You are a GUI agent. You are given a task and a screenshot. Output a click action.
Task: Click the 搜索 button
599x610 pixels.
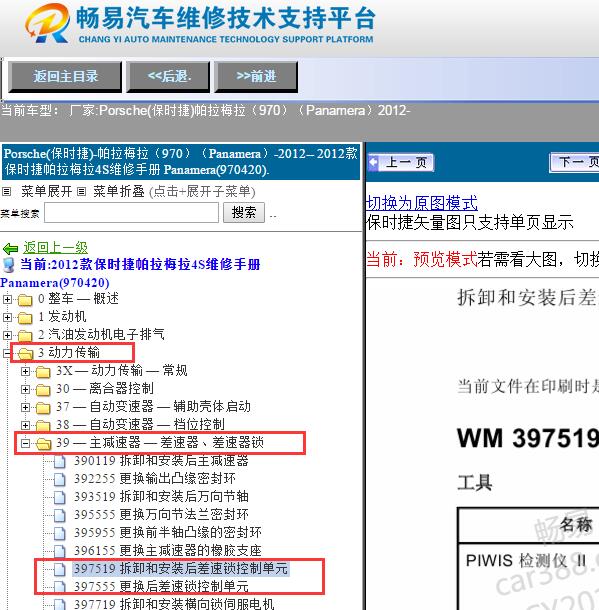[x=244, y=212]
